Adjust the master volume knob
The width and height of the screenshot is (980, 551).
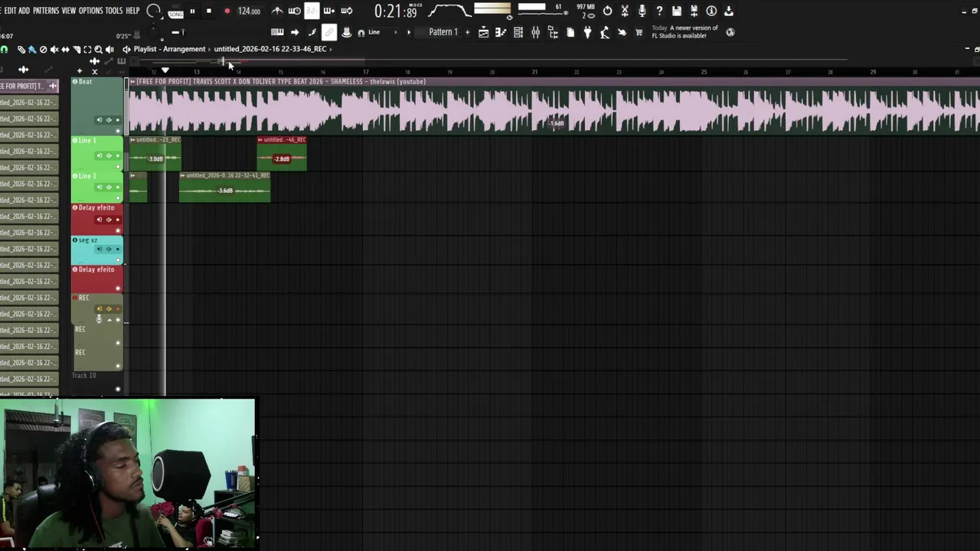pos(153,11)
